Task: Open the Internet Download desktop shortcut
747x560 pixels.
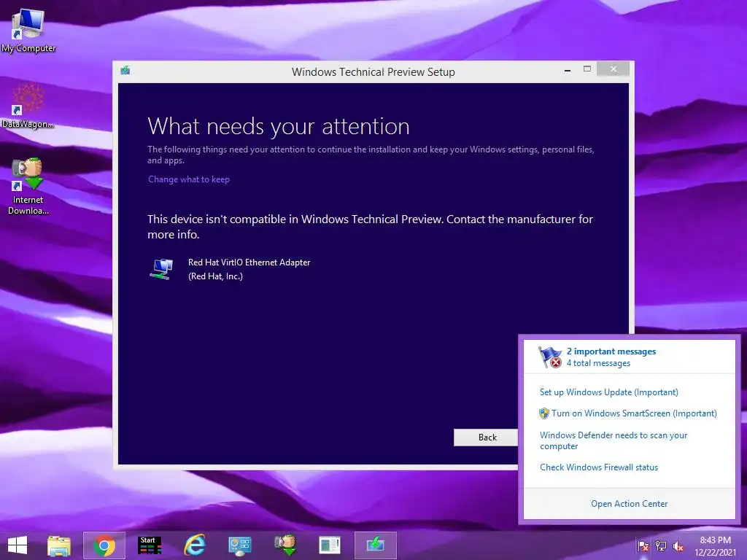Action: pyautogui.click(x=28, y=186)
